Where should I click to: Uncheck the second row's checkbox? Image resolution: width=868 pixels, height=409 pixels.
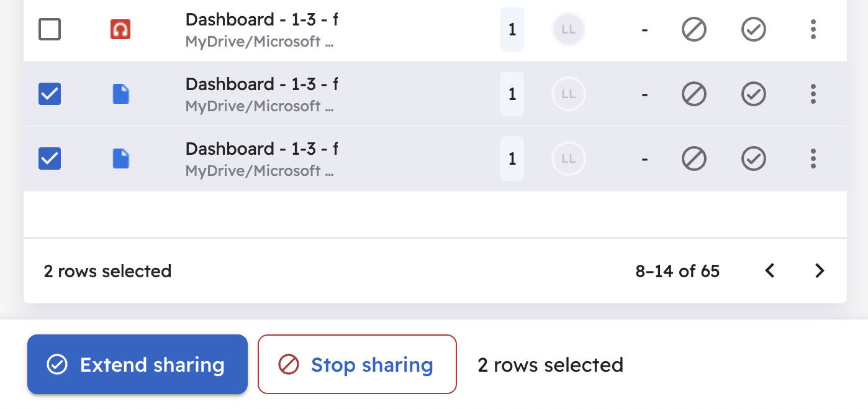coord(50,94)
